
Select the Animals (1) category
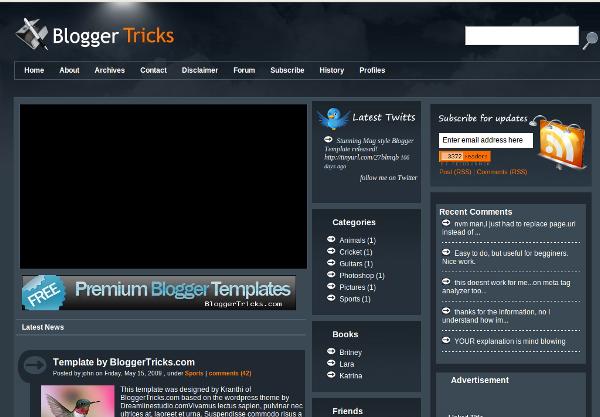[x=357, y=240]
